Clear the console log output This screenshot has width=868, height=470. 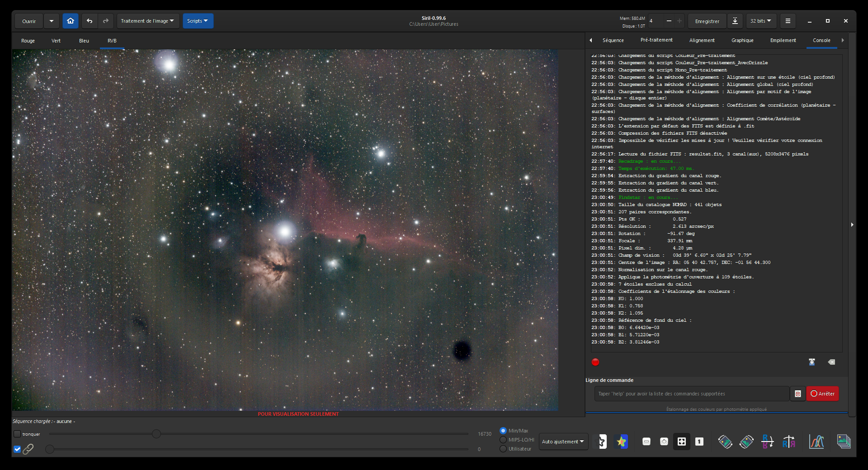coord(831,362)
